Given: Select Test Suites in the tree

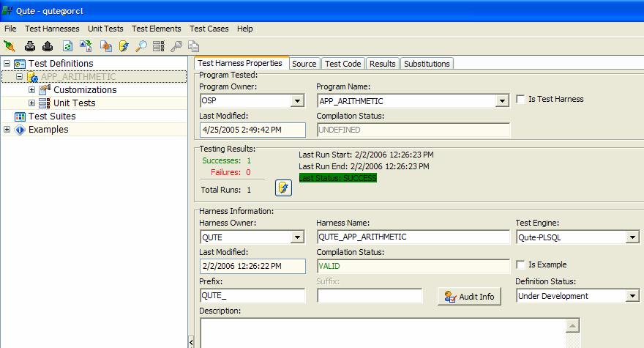Looking at the screenshot, I should click(x=52, y=116).
